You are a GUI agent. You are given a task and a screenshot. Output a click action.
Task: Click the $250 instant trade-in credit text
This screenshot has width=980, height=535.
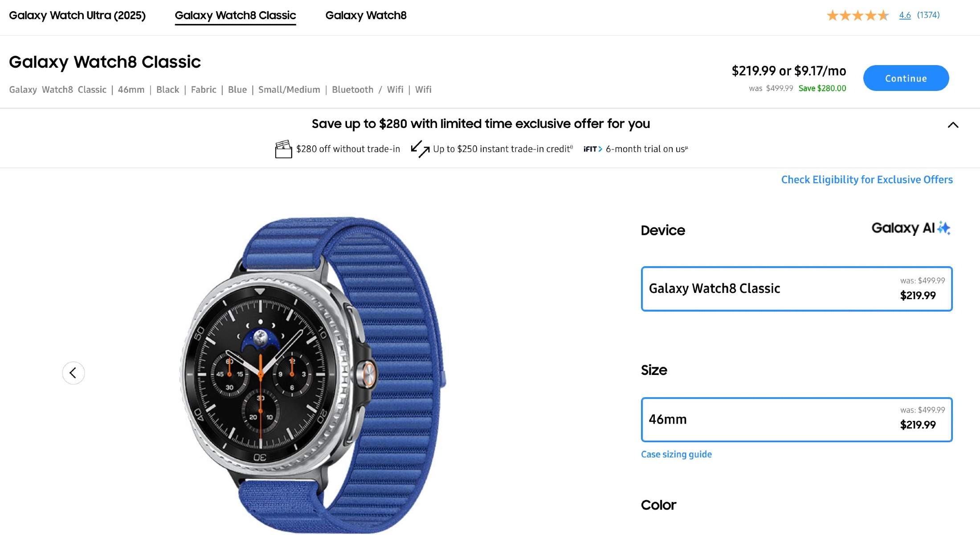[502, 149]
